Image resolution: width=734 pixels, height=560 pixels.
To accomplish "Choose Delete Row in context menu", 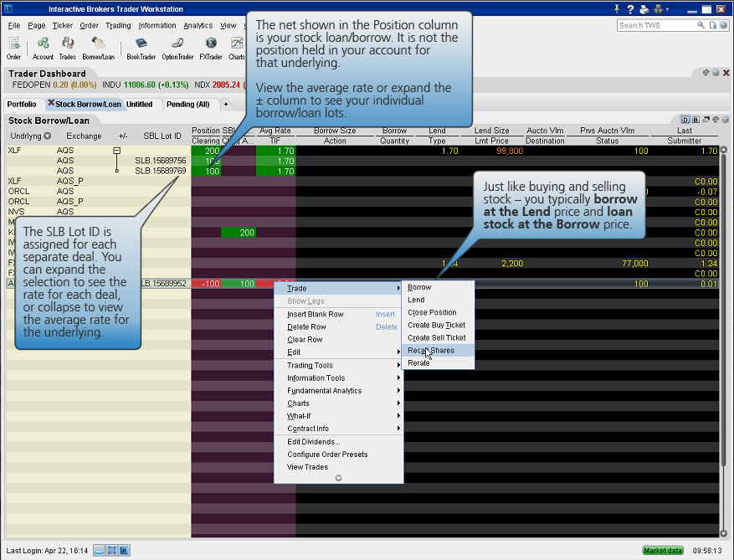I will tap(338, 326).
